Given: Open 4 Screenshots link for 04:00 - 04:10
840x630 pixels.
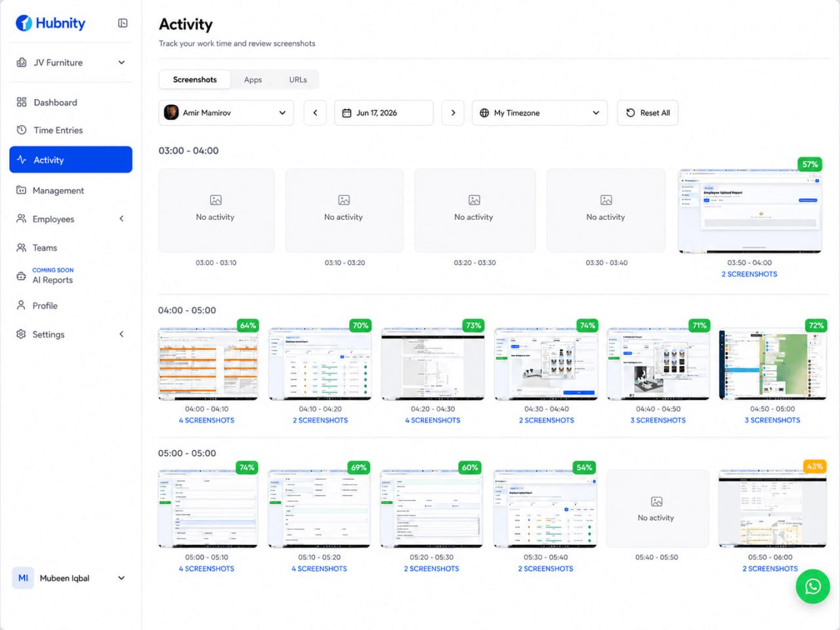Looking at the screenshot, I should click(x=207, y=420).
